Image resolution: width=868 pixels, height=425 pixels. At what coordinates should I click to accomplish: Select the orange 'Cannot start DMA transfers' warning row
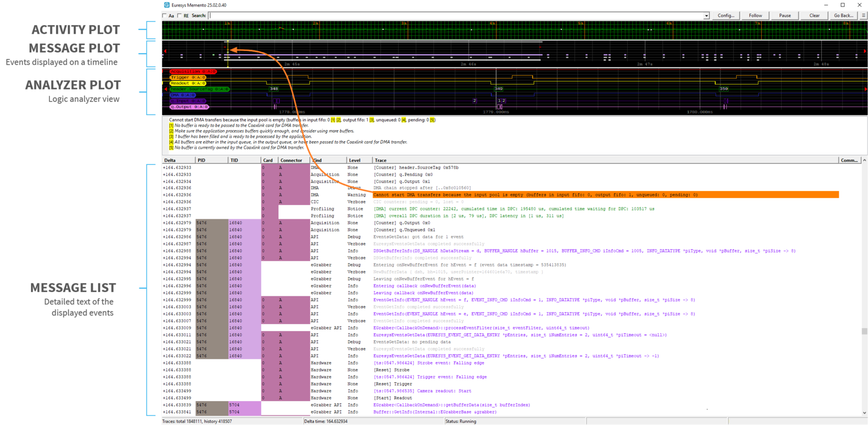click(605, 195)
